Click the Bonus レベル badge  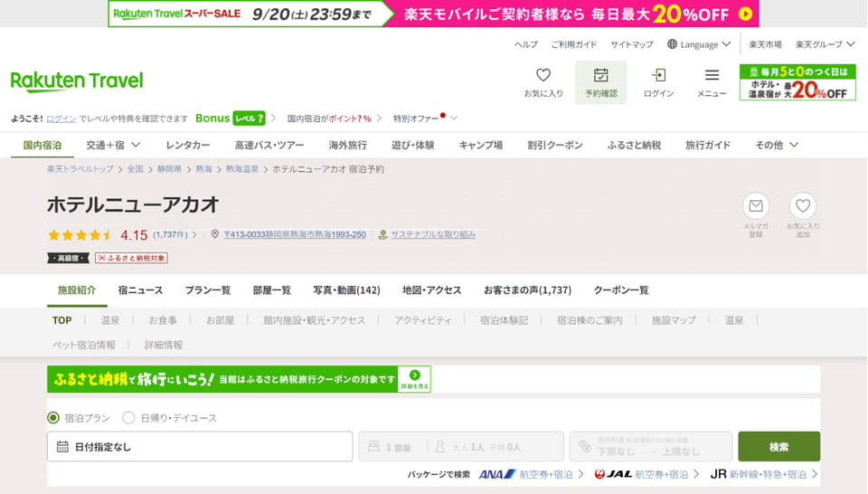(x=249, y=118)
